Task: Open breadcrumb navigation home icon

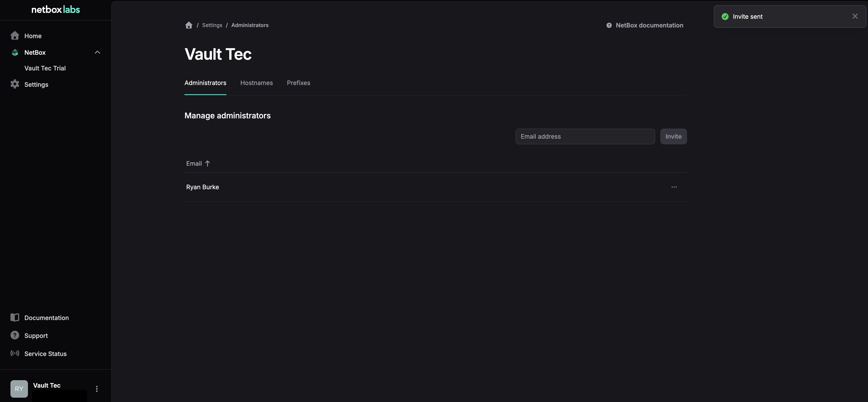Action: click(189, 25)
